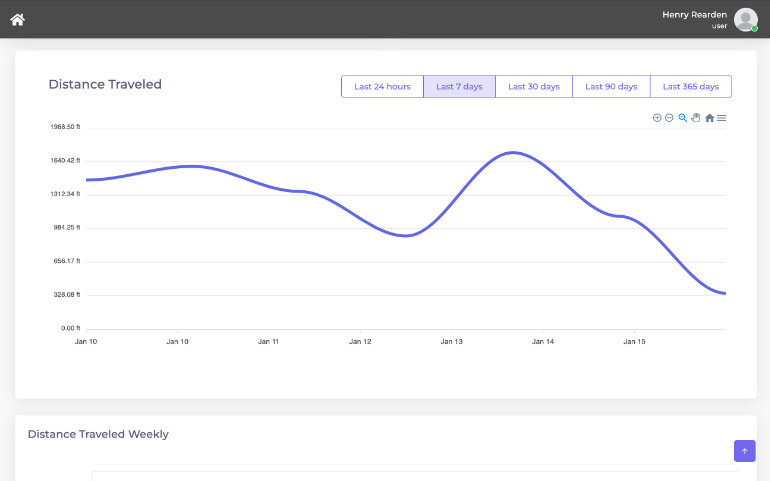Select Last 7 days range
This screenshot has width=770, height=481.
459,86
